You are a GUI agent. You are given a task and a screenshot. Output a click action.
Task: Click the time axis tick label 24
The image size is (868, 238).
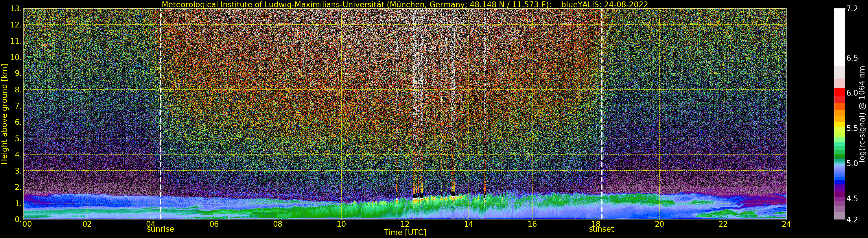click(786, 224)
